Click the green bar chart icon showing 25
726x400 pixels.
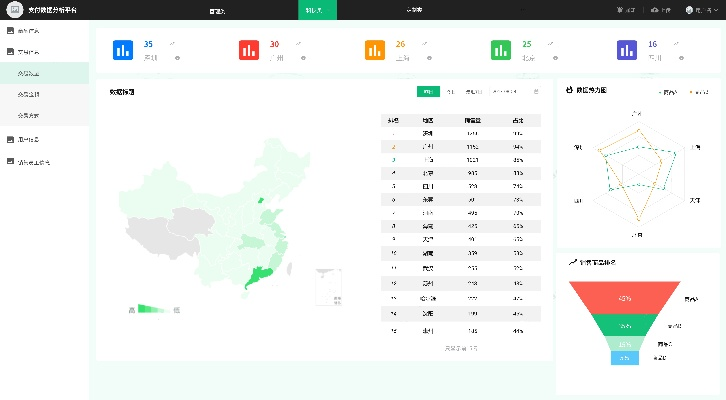tap(501, 50)
